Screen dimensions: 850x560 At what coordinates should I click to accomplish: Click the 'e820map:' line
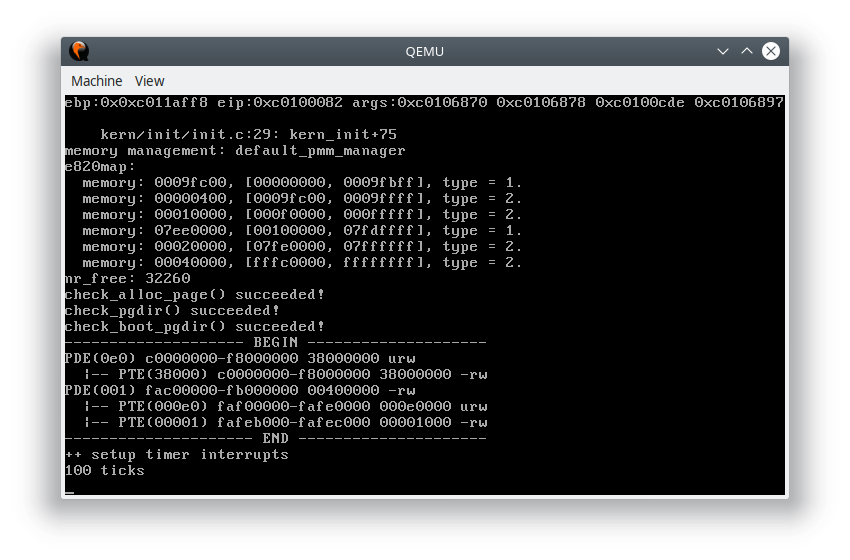(100, 166)
